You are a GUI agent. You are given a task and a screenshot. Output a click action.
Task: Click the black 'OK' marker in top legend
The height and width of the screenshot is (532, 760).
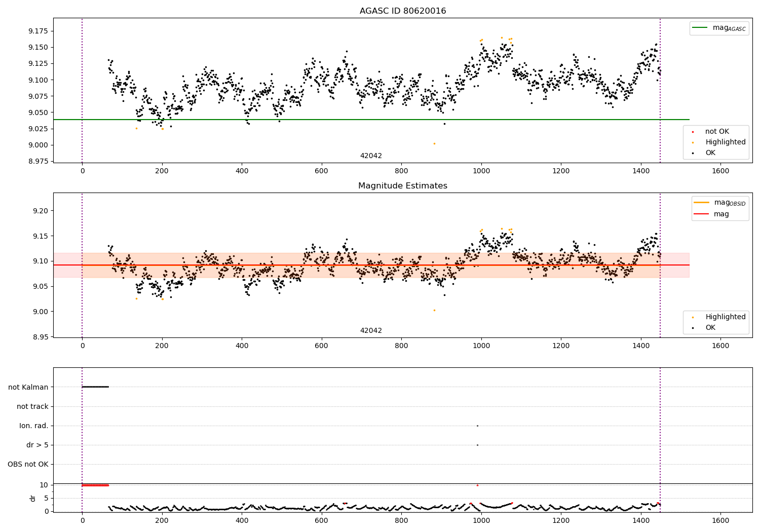click(693, 153)
